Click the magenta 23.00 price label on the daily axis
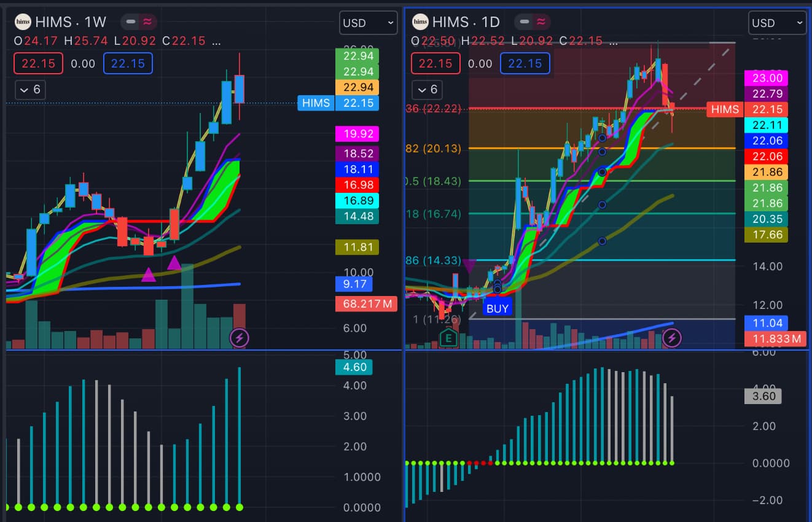Screen dimensions: 812x522 (x=765, y=78)
